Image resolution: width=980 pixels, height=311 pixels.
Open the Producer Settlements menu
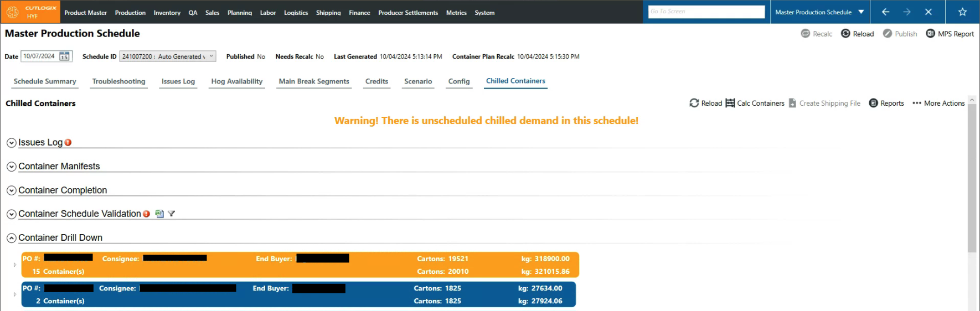[x=408, y=13]
